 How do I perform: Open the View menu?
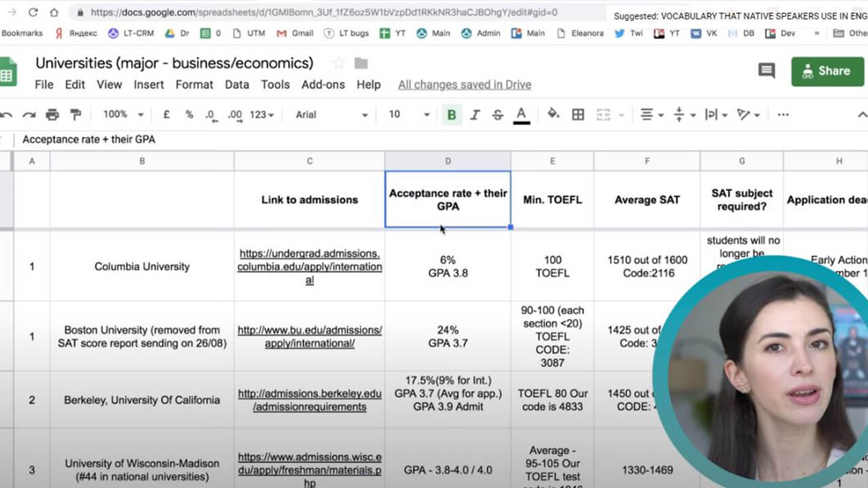(x=109, y=85)
